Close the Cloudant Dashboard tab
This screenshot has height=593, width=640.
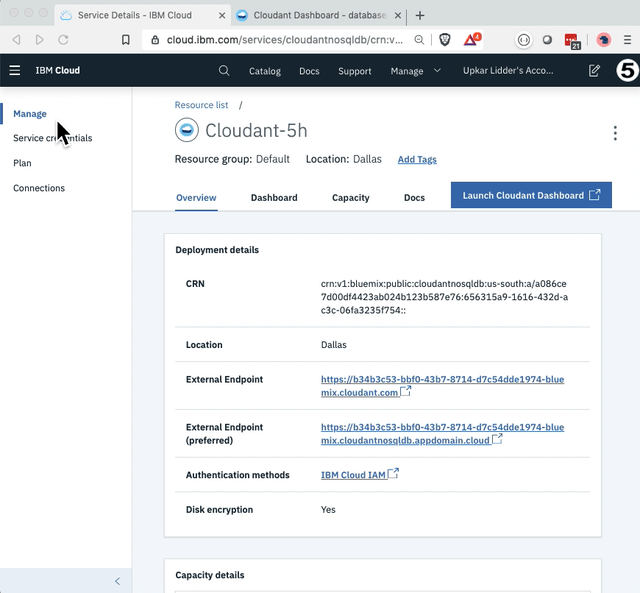click(x=398, y=16)
